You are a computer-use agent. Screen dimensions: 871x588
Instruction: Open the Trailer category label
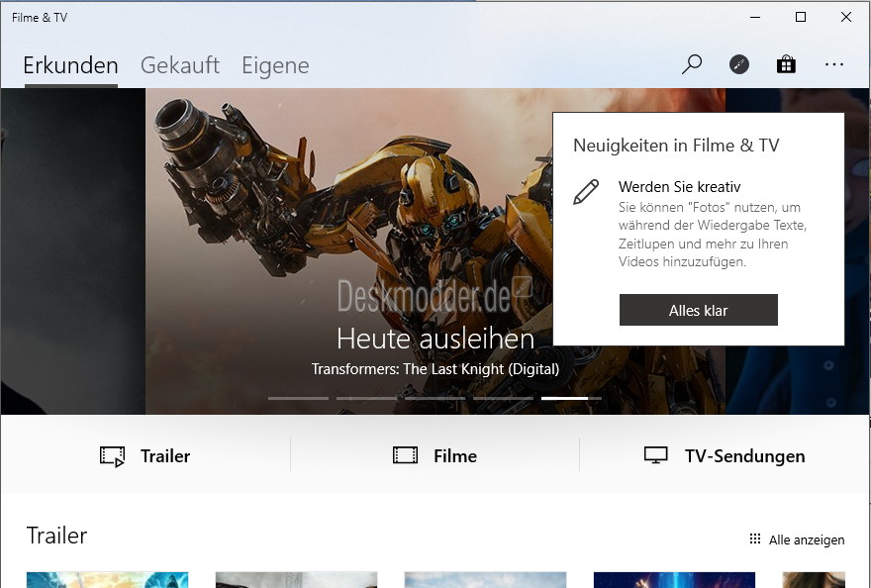[165, 456]
